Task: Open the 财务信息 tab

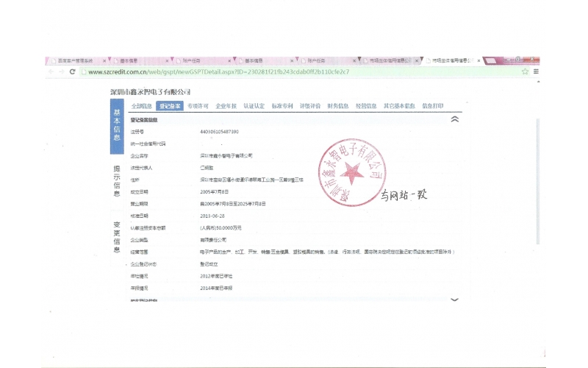Action: point(338,106)
